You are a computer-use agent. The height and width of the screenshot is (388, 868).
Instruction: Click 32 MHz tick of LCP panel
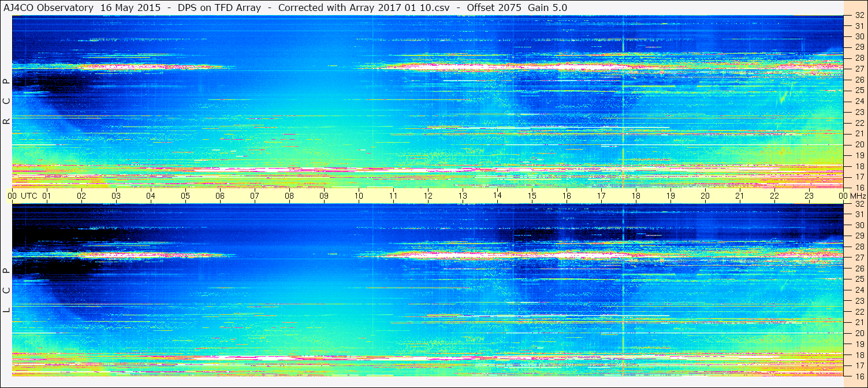(859, 204)
